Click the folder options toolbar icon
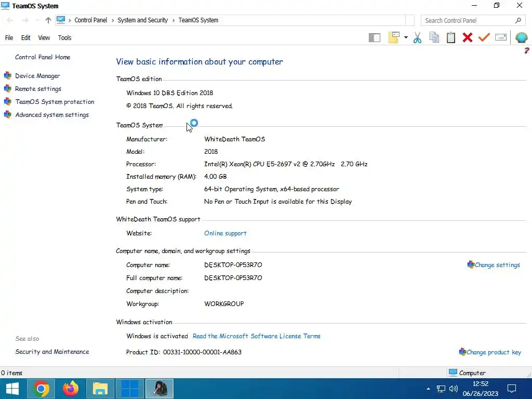 [394, 37]
